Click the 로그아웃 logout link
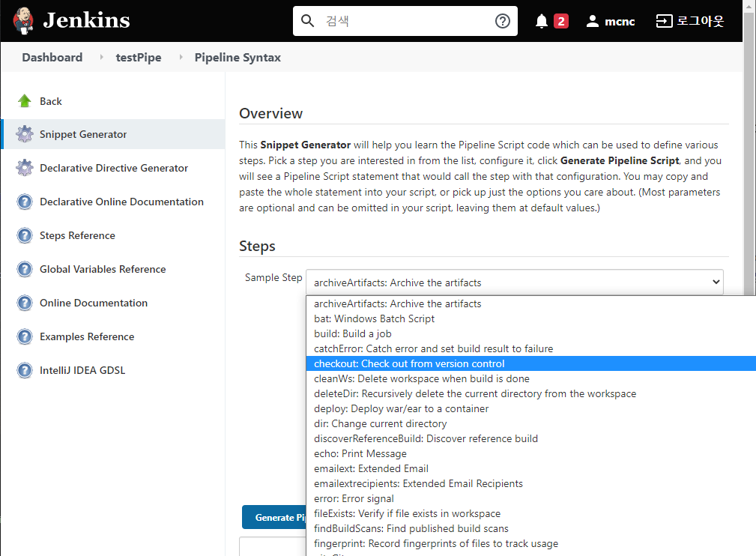This screenshot has width=756, height=556. [x=690, y=21]
